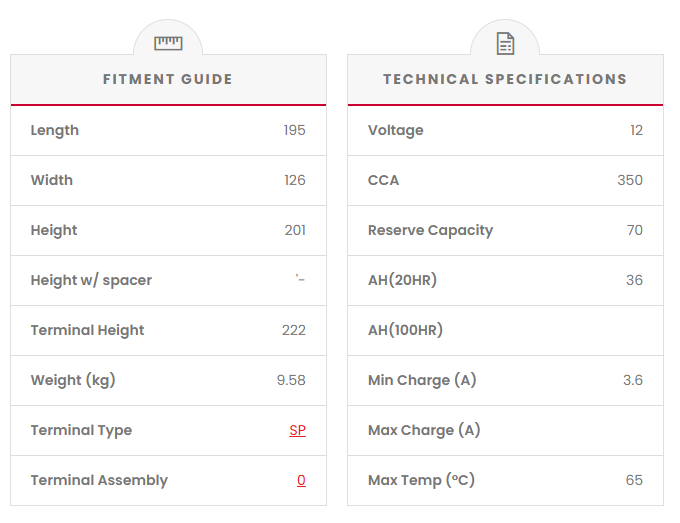Viewport: 680px width, 523px height.
Task: Click the Terminal Height value 222
Action: pyautogui.click(x=293, y=330)
